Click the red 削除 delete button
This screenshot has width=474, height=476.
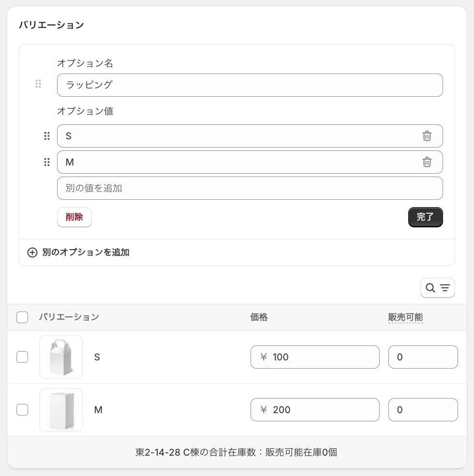[x=74, y=217]
